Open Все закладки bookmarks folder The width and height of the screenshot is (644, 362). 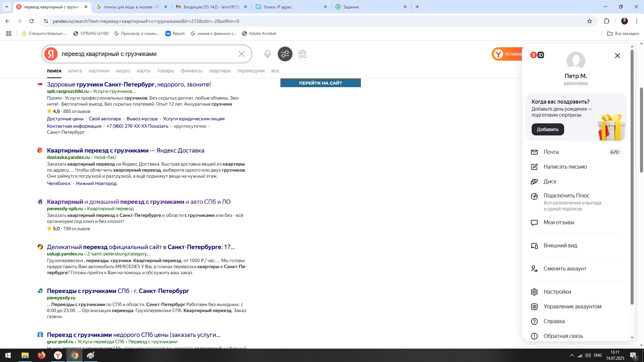(623, 34)
